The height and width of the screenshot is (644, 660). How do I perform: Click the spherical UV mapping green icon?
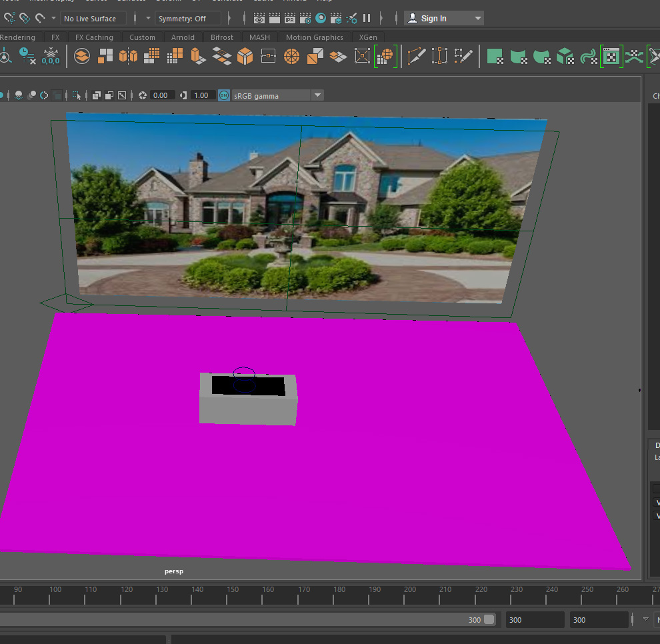tap(542, 56)
